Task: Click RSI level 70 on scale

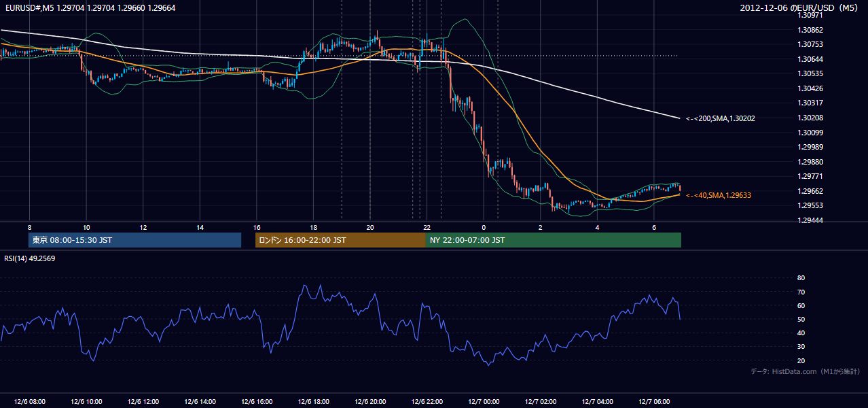Action: pos(801,292)
